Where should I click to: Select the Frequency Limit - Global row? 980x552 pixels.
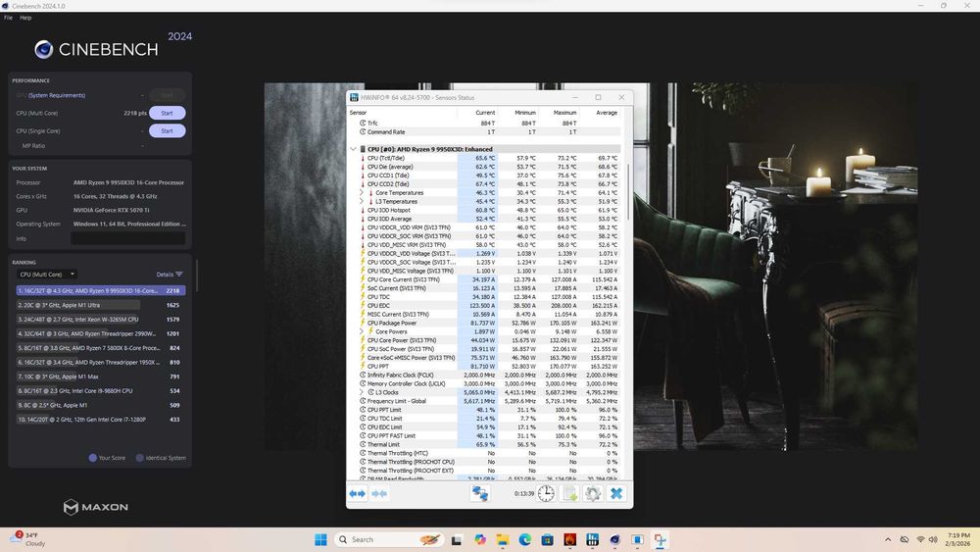pos(485,401)
